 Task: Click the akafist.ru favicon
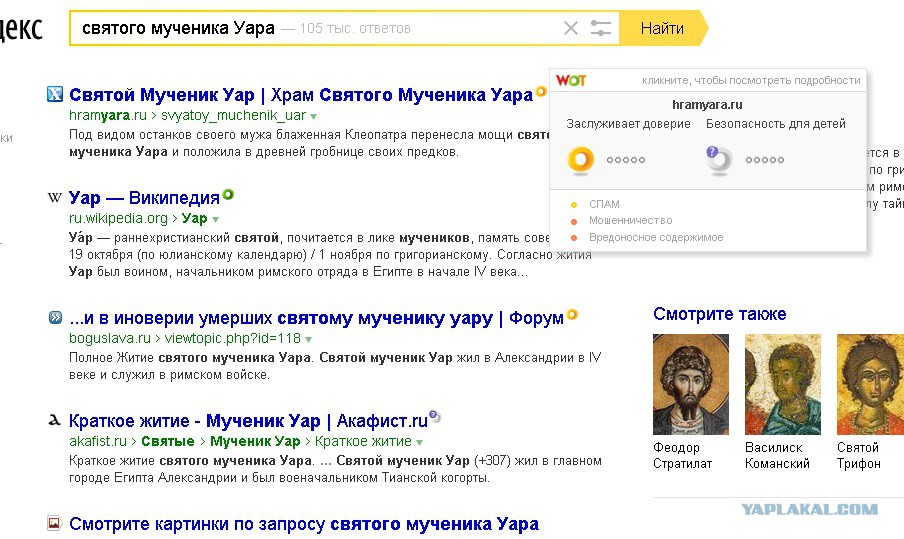tap(55, 420)
